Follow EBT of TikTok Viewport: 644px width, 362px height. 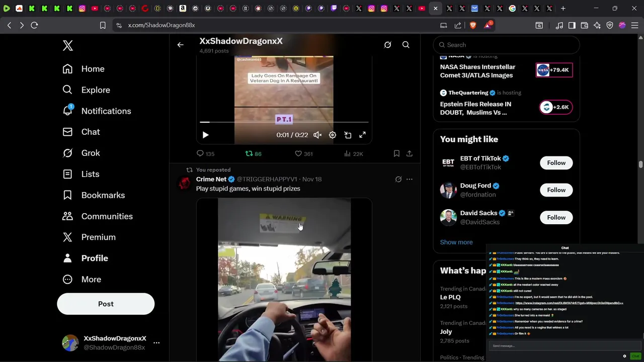pyautogui.click(x=556, y=163)
